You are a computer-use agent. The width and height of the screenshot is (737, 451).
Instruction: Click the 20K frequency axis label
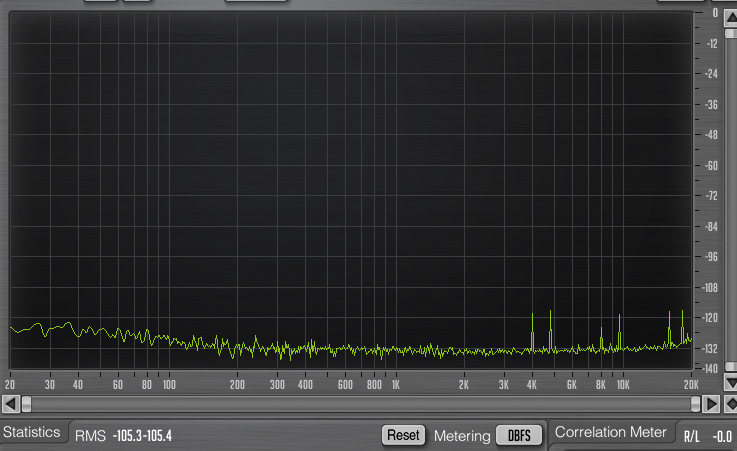click(x=691, y=385)
